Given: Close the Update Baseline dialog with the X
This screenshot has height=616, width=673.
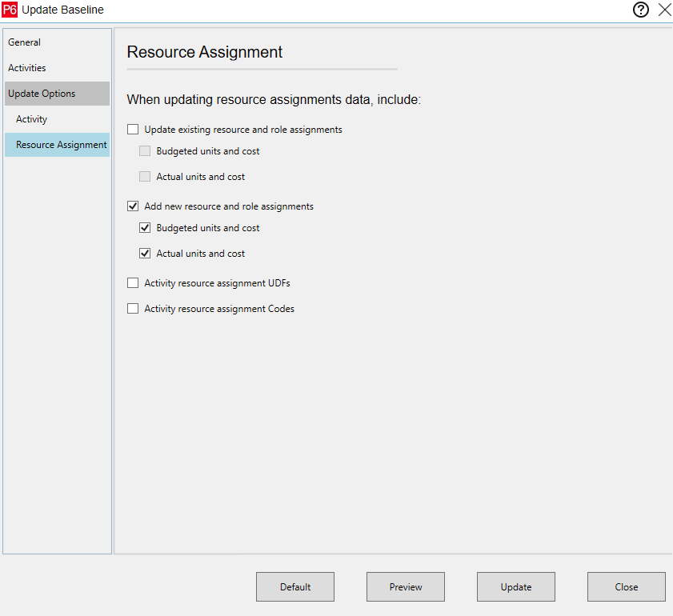Looking at the screenshot, I should 665,10.
